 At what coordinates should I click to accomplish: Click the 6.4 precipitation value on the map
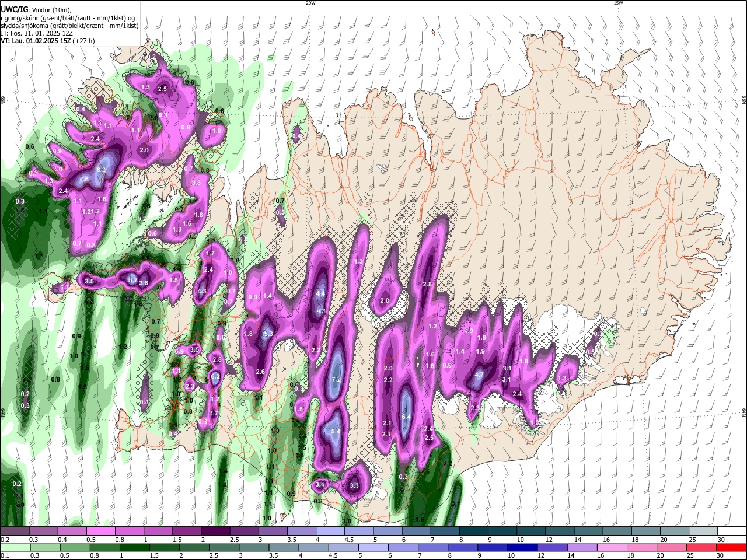407,416
